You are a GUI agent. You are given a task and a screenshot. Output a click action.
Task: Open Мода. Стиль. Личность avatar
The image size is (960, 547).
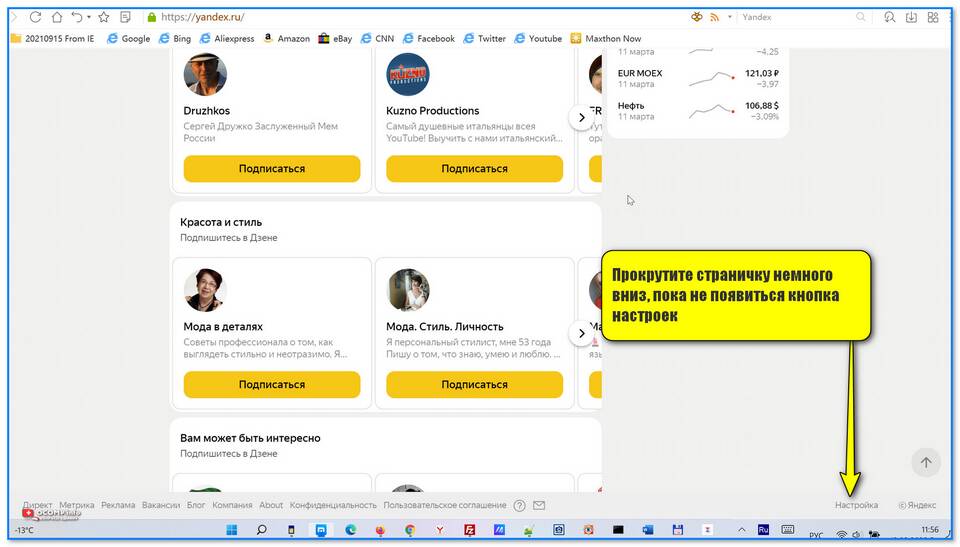[408, 290]
